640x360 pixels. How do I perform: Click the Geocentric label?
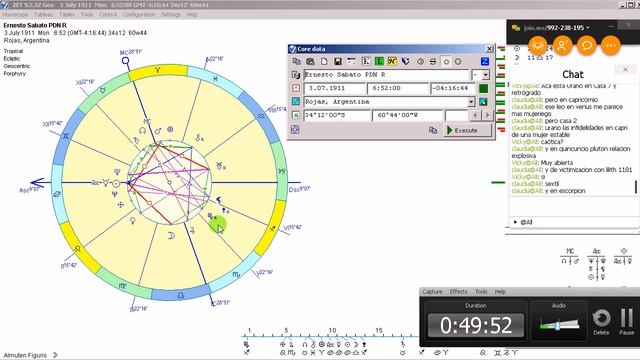point(17,66)
